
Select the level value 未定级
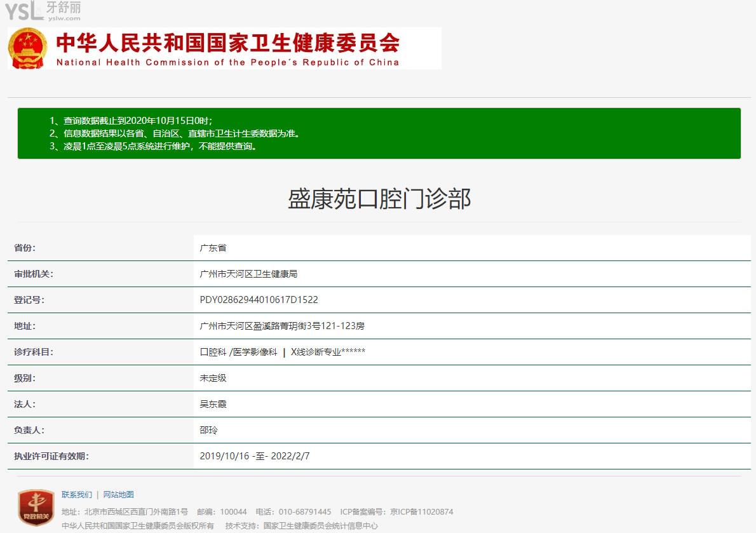213,378
